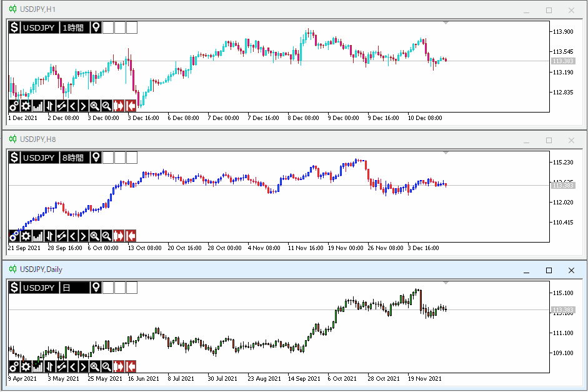Click the right chevron in H1 chart toolbar

[x=83, y=106]
